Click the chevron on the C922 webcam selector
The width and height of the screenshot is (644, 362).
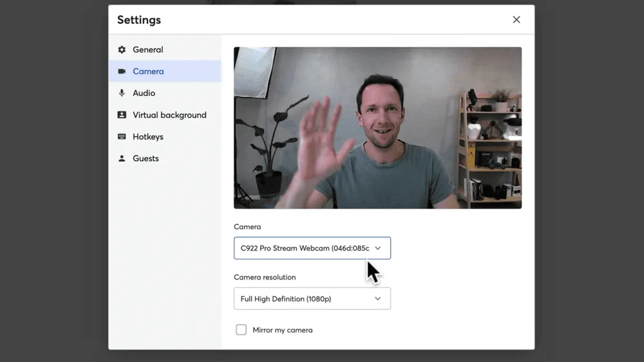[378, 248]
